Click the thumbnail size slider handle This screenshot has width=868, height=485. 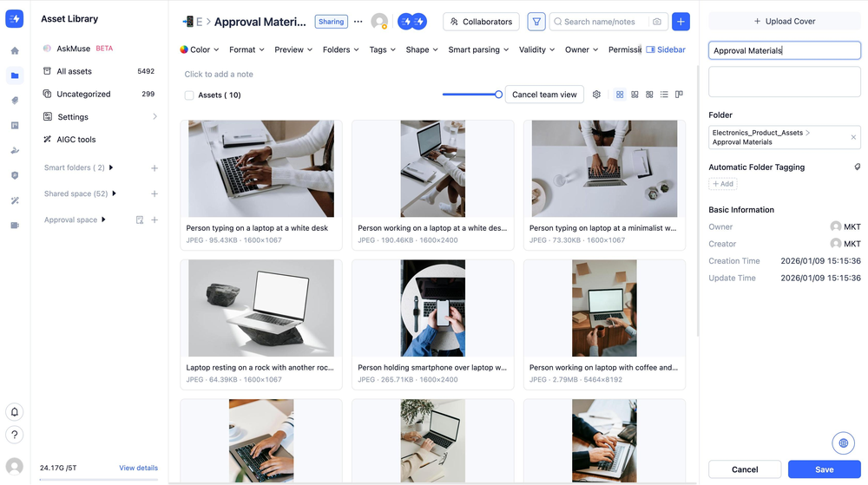coord(498,95)
